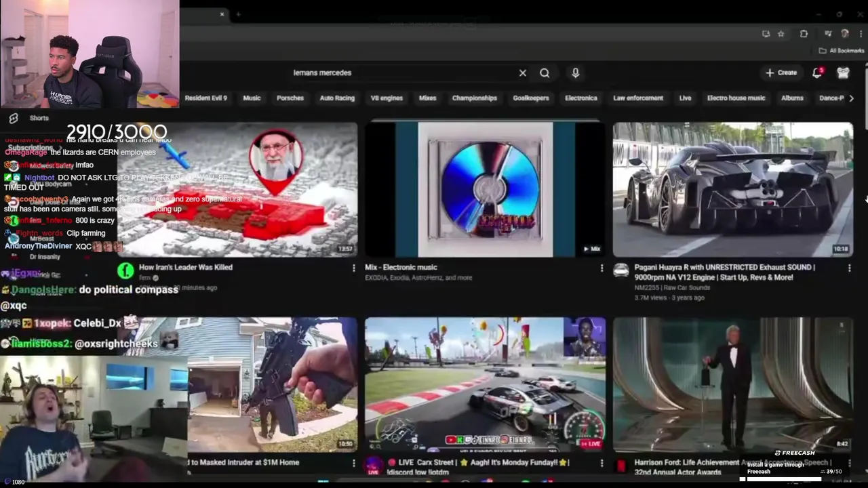Open the YouTube account avatar menu
868x488 pixels.
coord(843,73)
